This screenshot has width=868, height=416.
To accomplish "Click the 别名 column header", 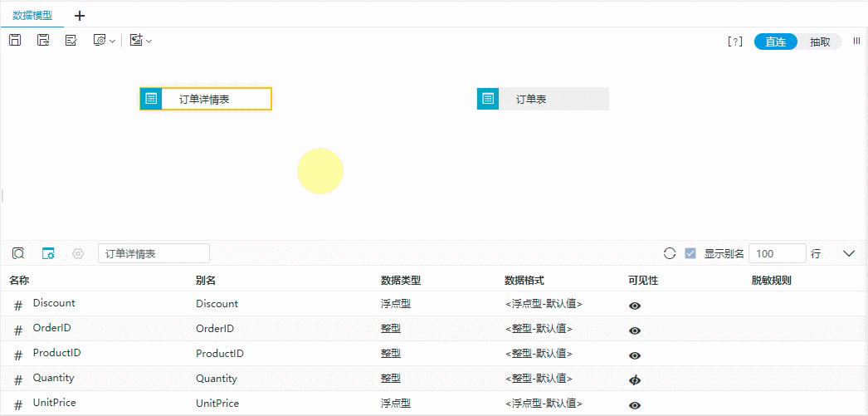I will pos(205,281).
